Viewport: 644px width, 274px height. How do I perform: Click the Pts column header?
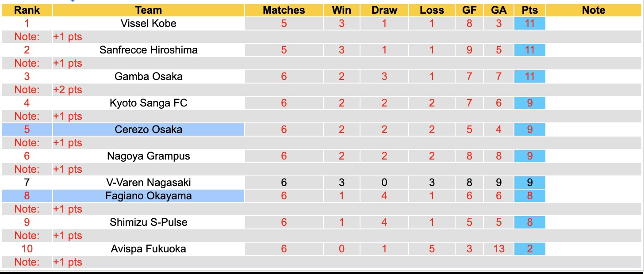coord(529,10)
